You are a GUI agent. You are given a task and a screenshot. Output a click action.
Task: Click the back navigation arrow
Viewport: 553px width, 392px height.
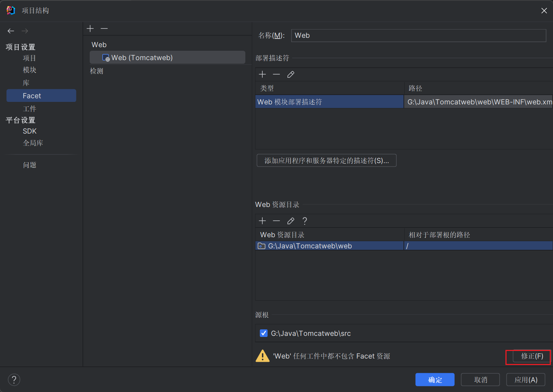pyautogui.click(x=11, y=31)
